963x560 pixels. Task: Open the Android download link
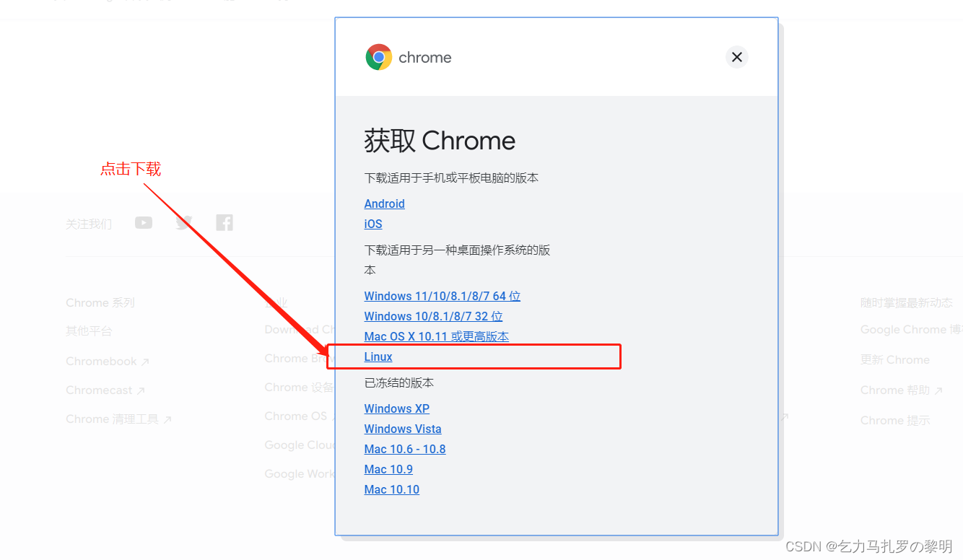pos(385,204)
